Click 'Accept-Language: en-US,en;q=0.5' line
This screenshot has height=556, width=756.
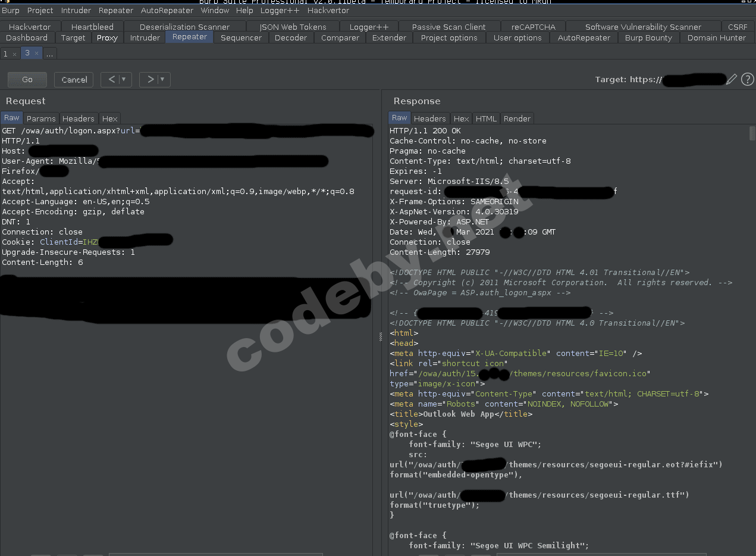pyautogui.click(x=76, y=202)
